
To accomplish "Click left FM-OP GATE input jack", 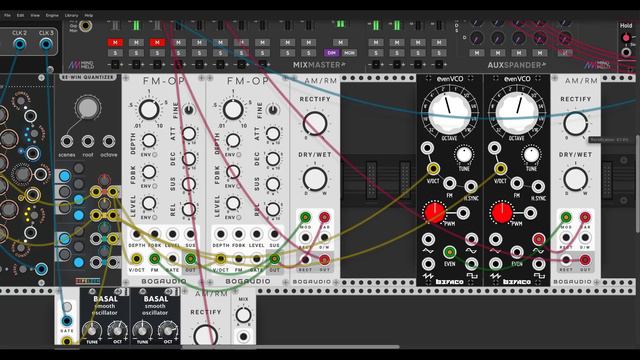I will click(x=173, y=258).
